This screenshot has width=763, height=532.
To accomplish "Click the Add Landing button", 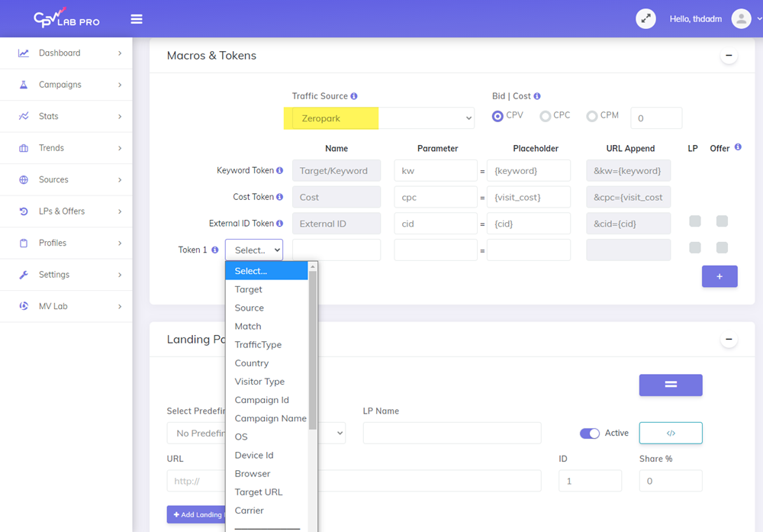I will coord(196,514).
